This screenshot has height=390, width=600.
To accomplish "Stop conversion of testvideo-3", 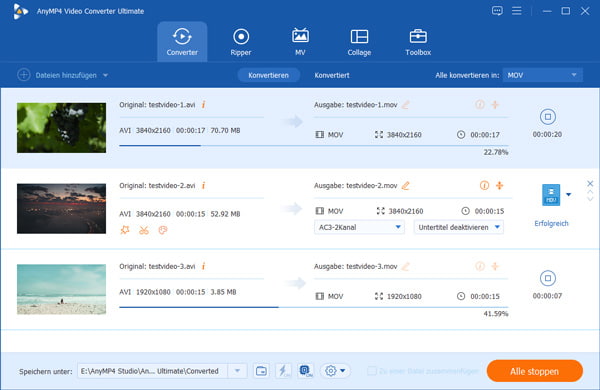I will [548, 278].
